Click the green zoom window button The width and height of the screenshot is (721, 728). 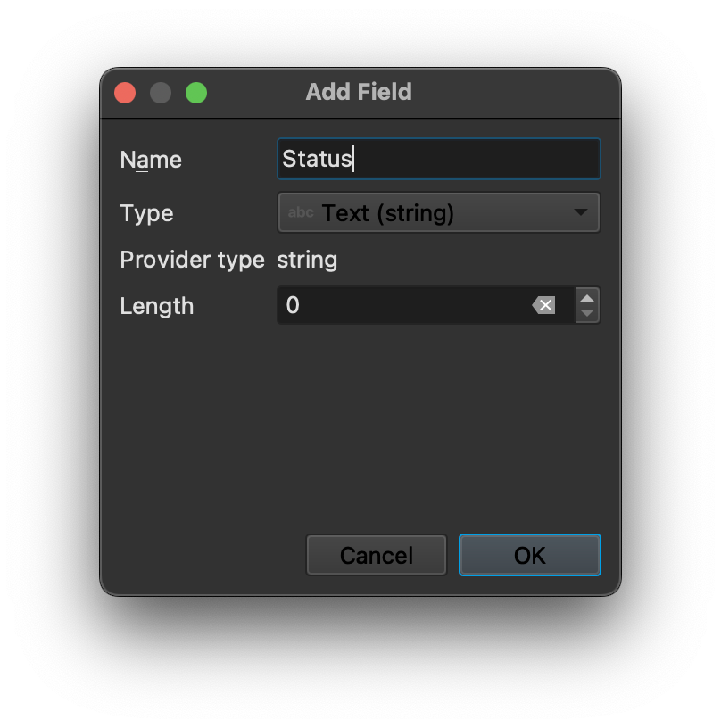196,93
